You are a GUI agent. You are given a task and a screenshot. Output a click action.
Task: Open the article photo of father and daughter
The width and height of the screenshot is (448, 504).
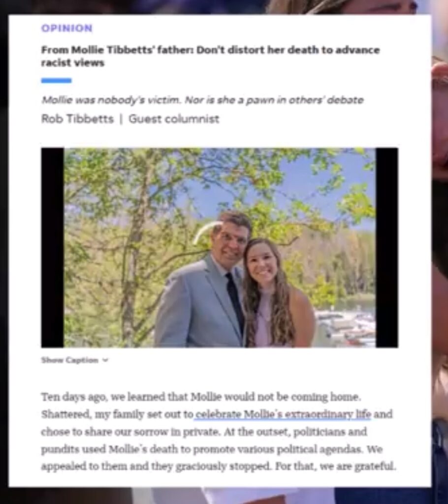tap(220, 248)
